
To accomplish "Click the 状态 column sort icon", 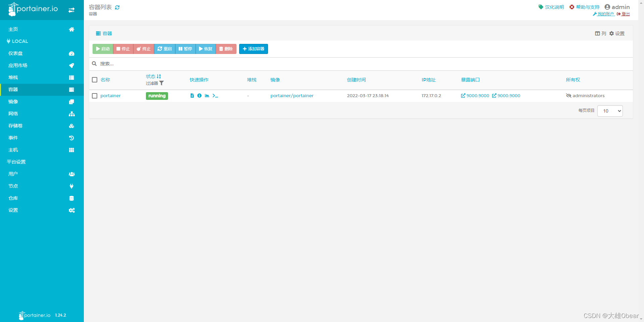I will coord(159,76).
